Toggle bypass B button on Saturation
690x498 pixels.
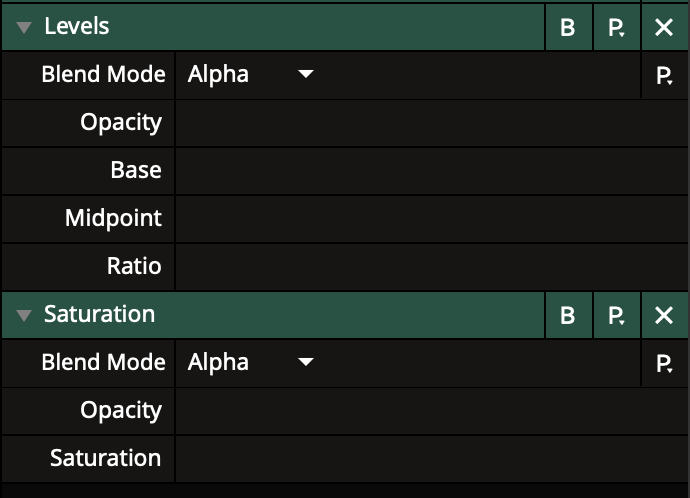568,316
